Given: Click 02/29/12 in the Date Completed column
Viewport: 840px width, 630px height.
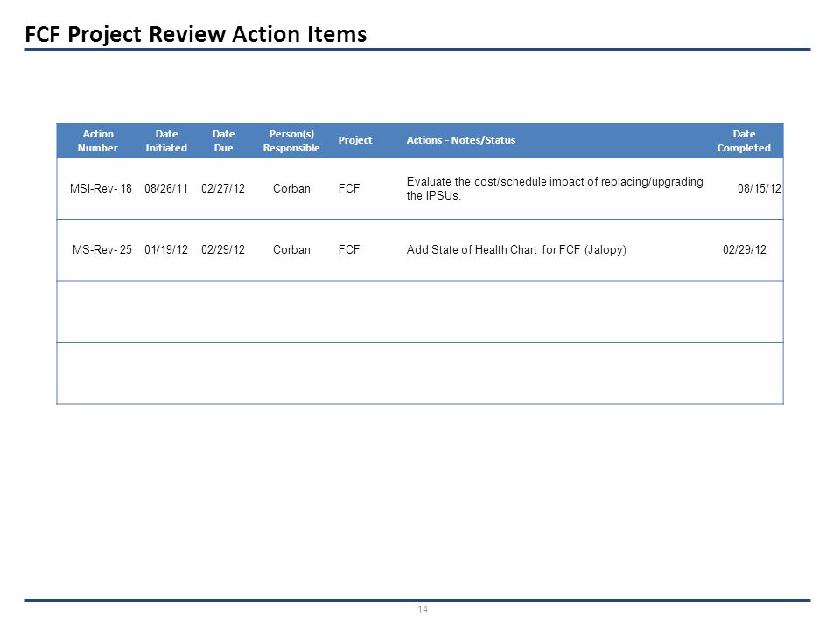Looking at the screenshot, I should point(744,249).
